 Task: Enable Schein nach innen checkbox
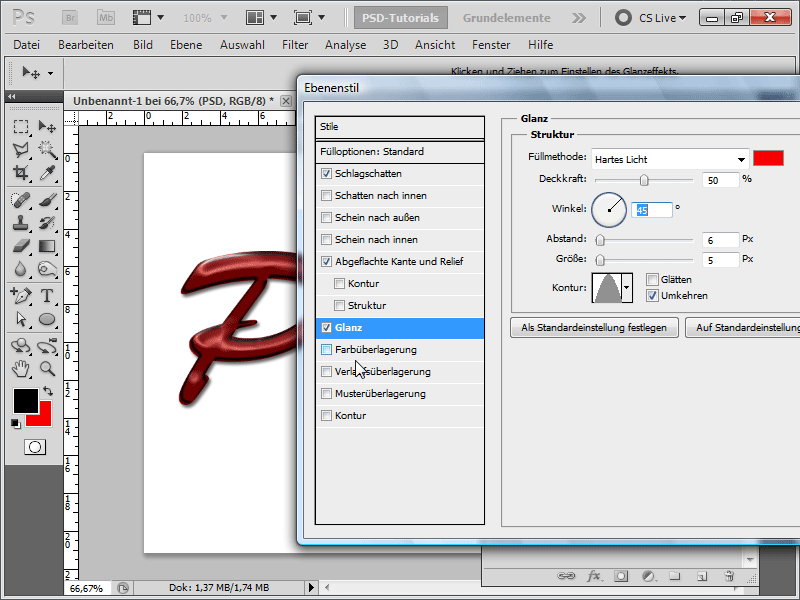[x=326, y=239]
